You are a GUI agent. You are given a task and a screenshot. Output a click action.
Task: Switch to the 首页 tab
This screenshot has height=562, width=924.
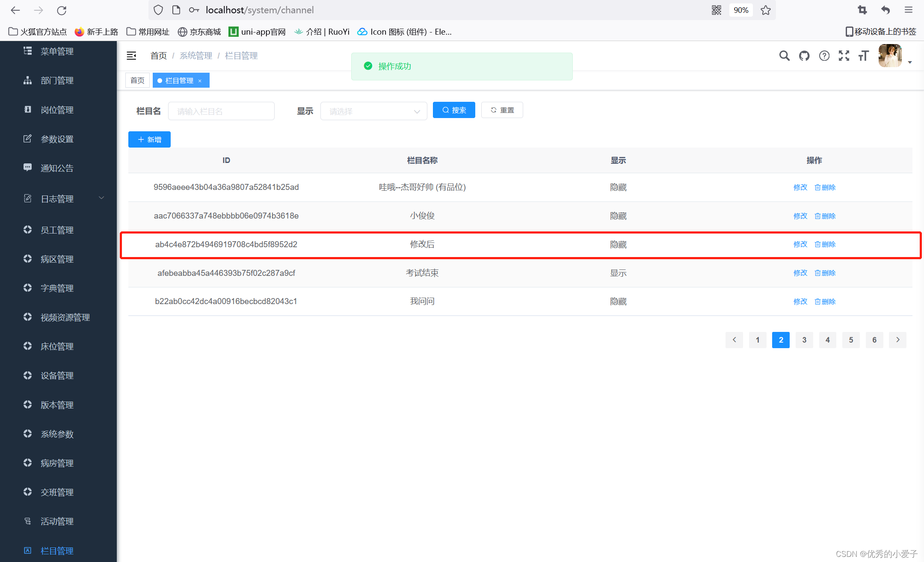tap(137, 80)
